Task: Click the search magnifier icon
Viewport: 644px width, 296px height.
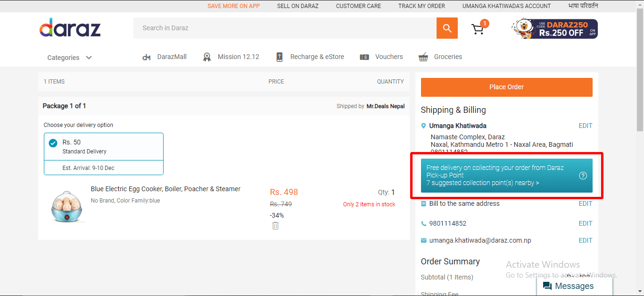Action: pyautogui.click(x=446, y=28)
